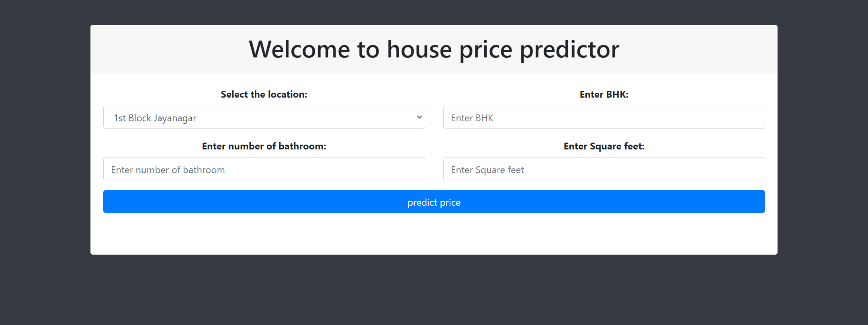
Task: Expand the '1st Block Jayanagar' location selector
Action: (264, 117)
